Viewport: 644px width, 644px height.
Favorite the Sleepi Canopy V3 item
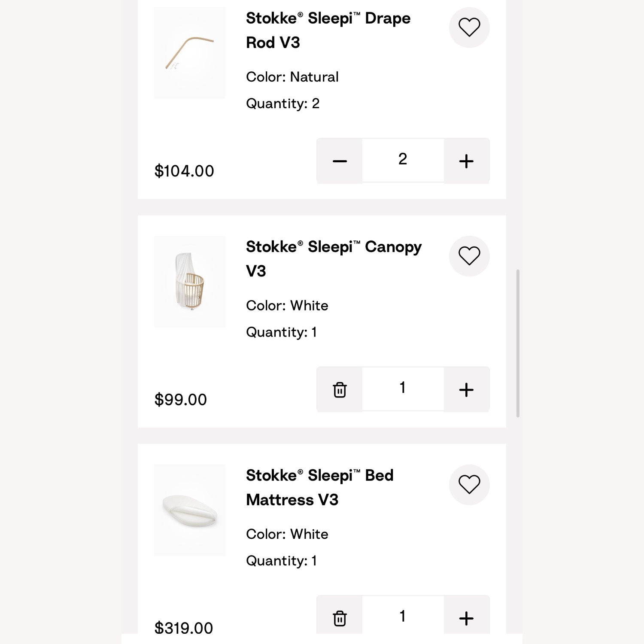(x=469, y=256)
